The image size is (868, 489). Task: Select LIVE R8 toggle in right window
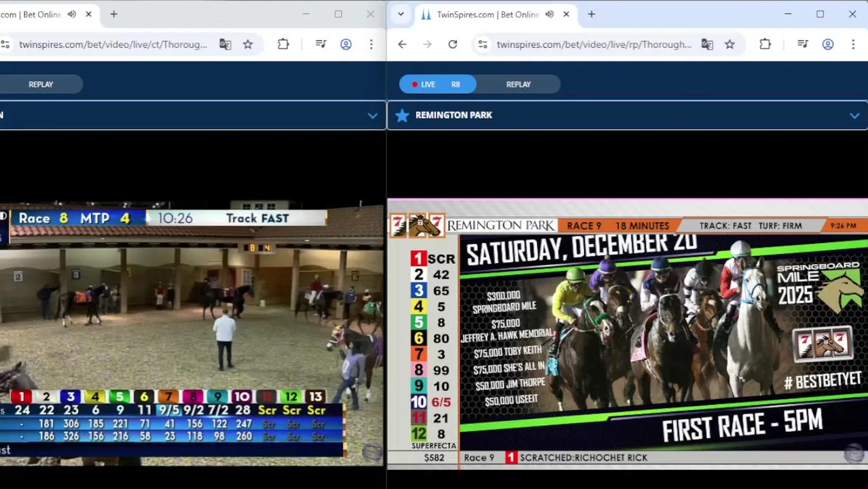tap(438, 84)
